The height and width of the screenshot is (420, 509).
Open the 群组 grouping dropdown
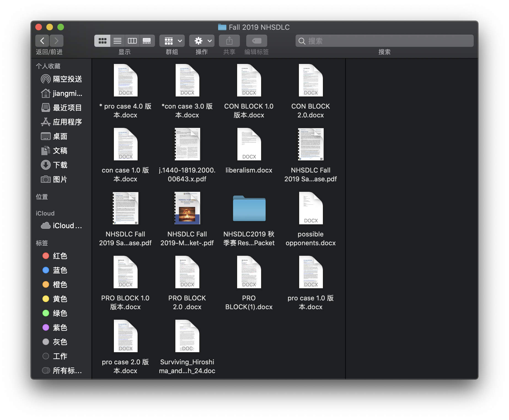172,41
